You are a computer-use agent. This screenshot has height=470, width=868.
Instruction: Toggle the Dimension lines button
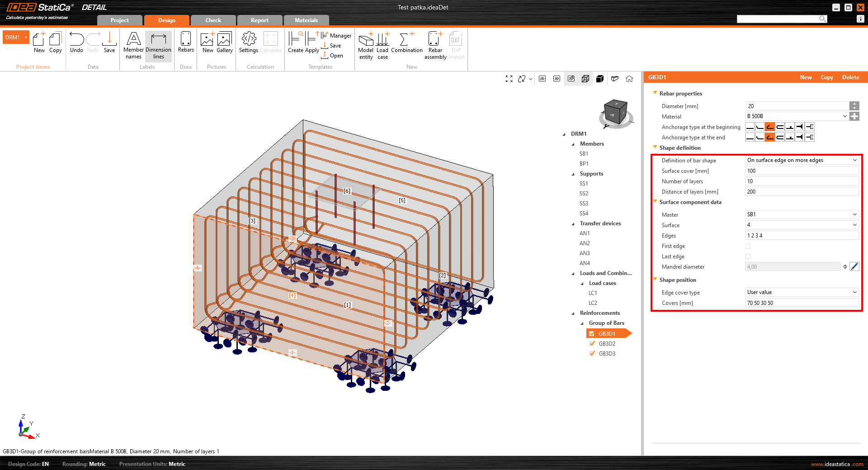point(158,44)
